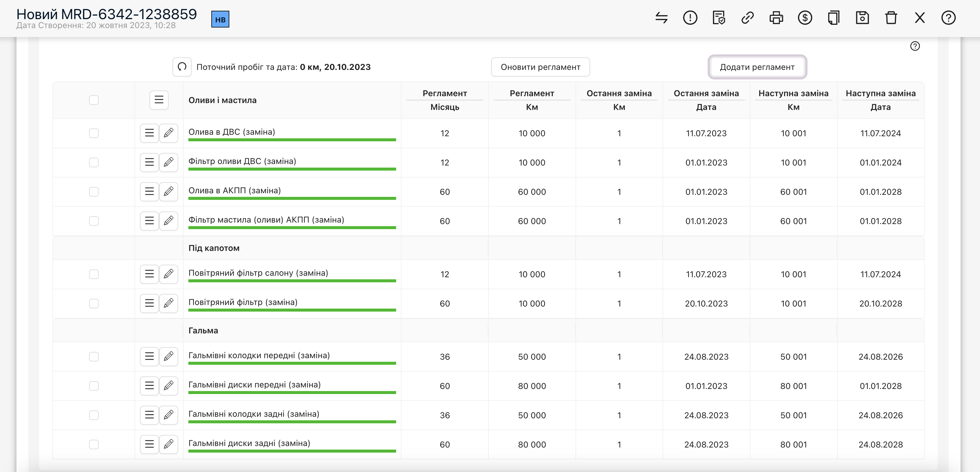
Task: Click the link chain icon
Action: coord(747,18)
